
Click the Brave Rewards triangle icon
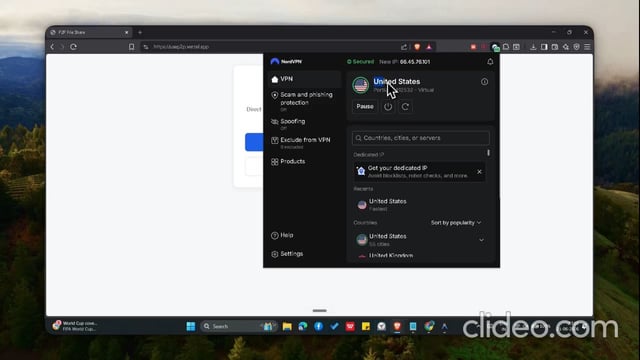pyautogui.click(x=429, y=47)
